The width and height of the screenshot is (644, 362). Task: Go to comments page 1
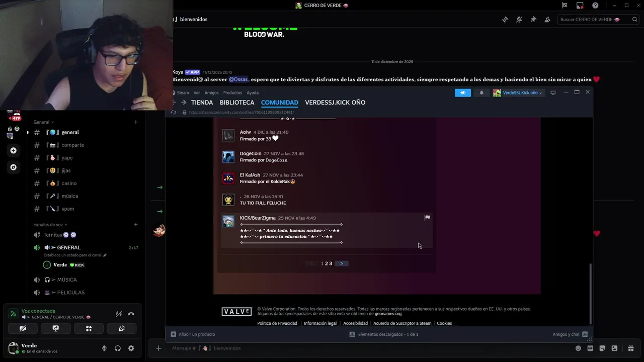322,263
